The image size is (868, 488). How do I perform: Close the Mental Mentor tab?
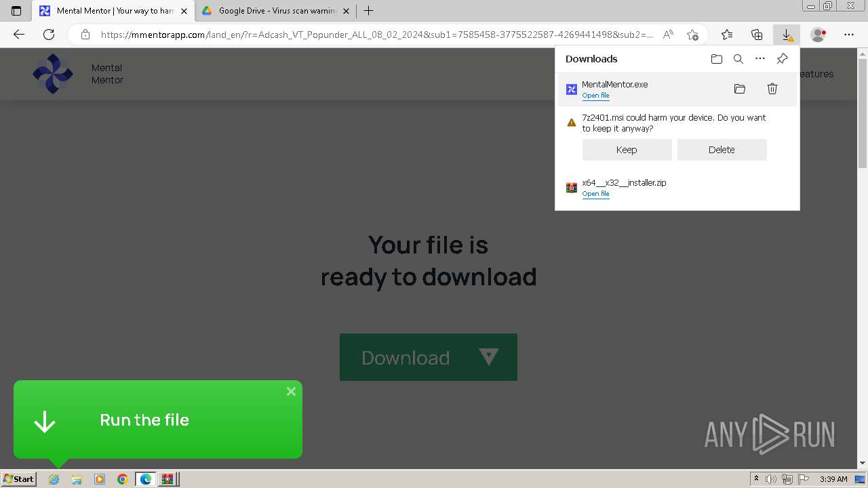point(184,11)
